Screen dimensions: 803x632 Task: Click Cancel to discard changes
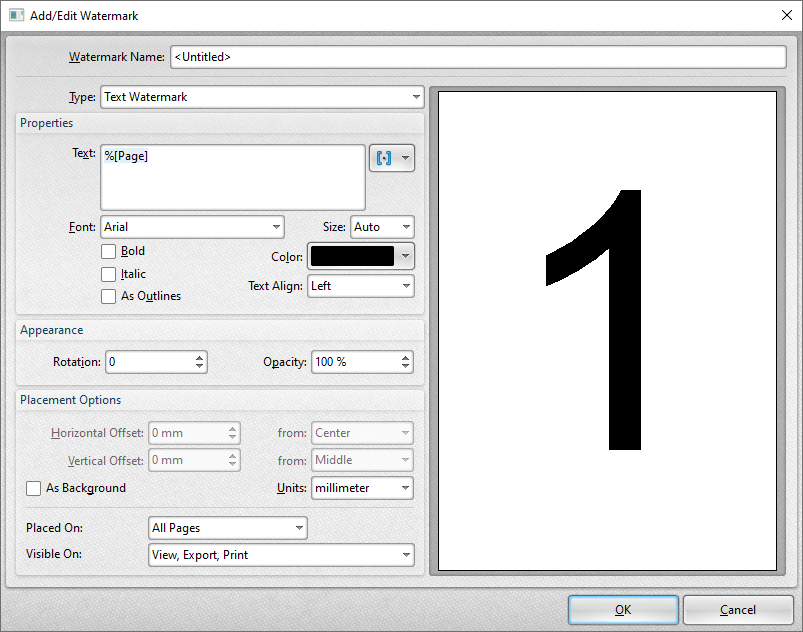coord(737,609)
